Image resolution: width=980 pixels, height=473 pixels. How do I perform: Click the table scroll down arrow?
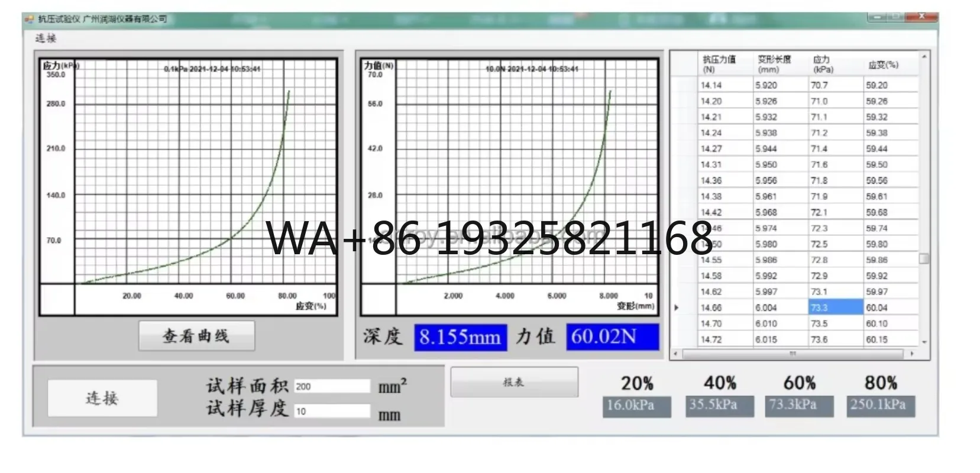click(924, 342)
